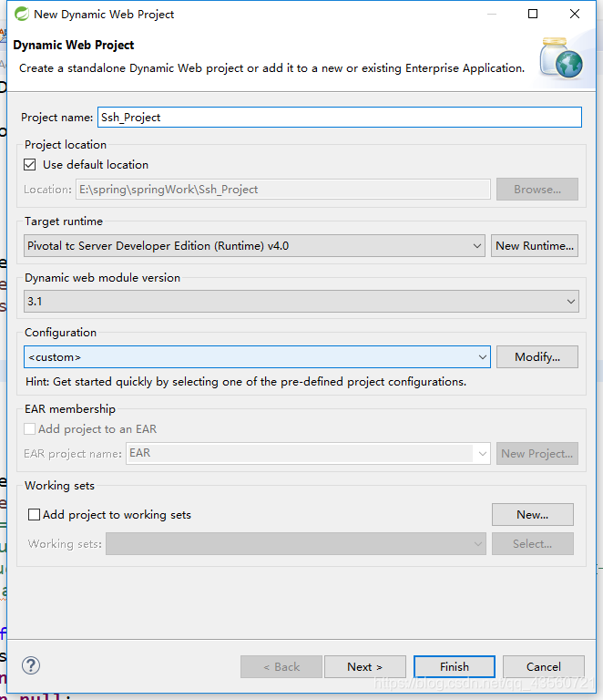Click into the Project name field
The image size is (603, 700).
(340, 118)
